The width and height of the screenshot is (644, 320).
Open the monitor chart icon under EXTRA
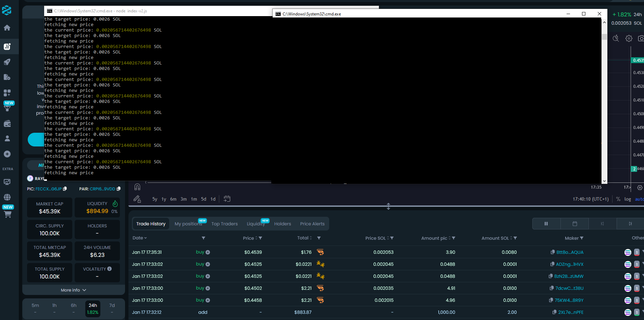7,182
